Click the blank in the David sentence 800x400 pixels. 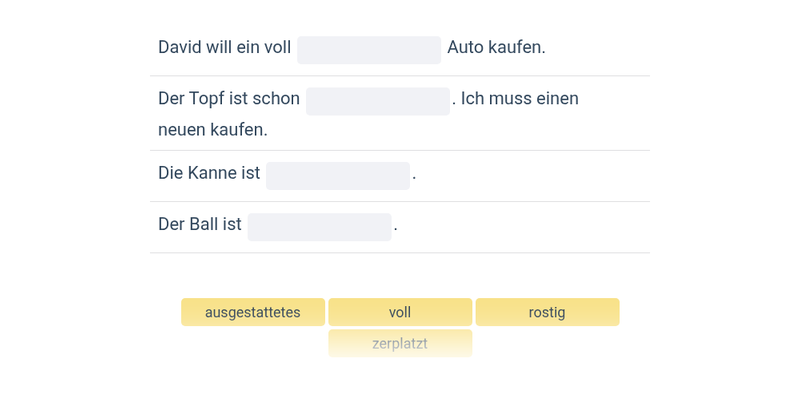tap(369, 50)
